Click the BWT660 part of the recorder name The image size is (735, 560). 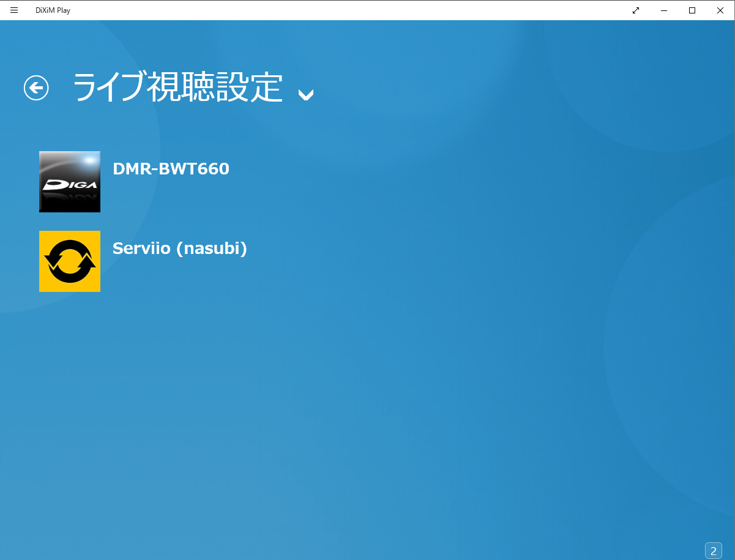point(194,169)
